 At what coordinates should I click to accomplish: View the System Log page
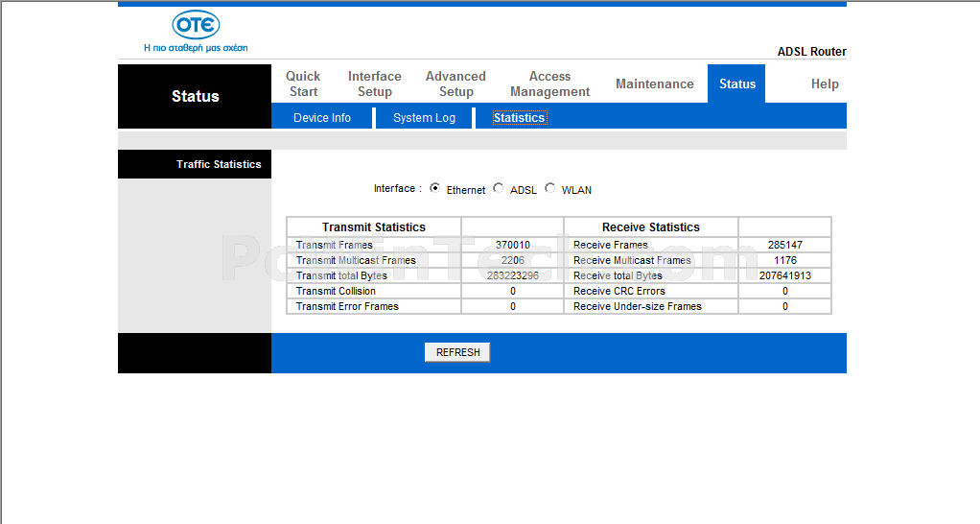click(x=424, y=117)
